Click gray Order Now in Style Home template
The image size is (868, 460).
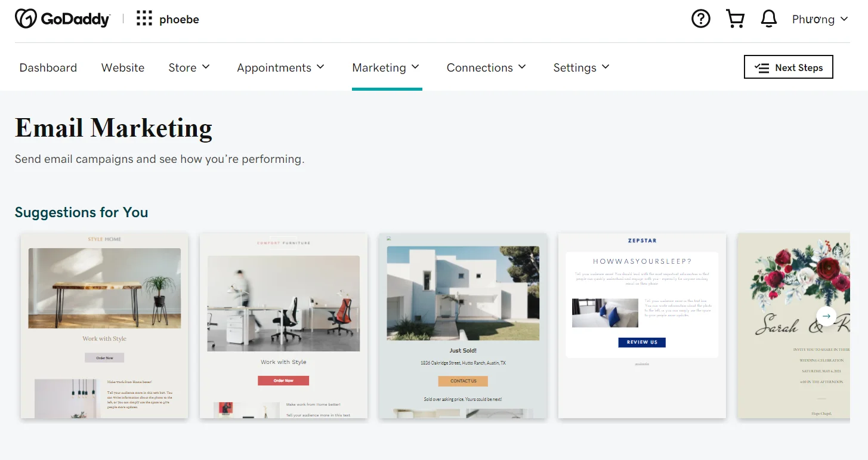(104, 358)
